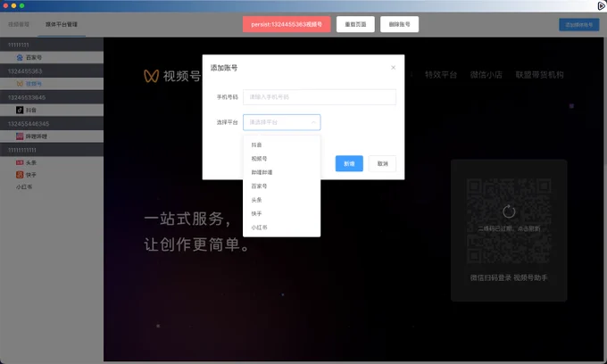Image resolution: width=607 pixels, height=364 pixels.
Task: Click the expired QR code image
Action: click(x=509, y=221)
